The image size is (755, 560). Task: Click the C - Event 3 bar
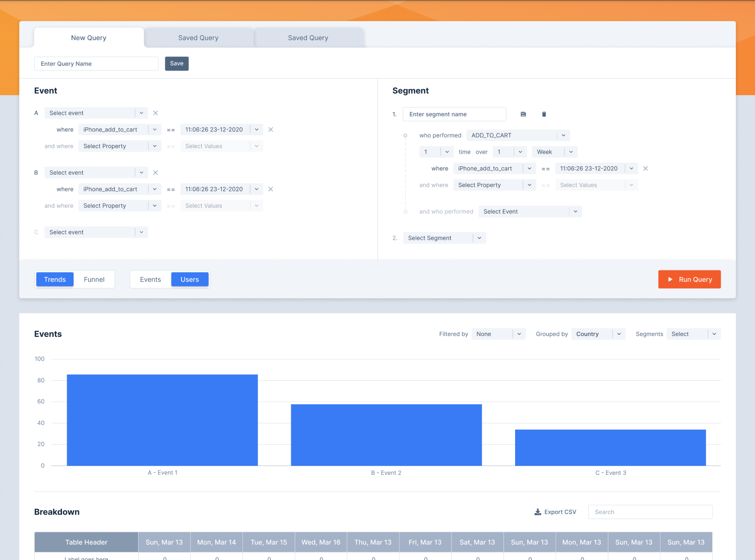coord(610,448)
